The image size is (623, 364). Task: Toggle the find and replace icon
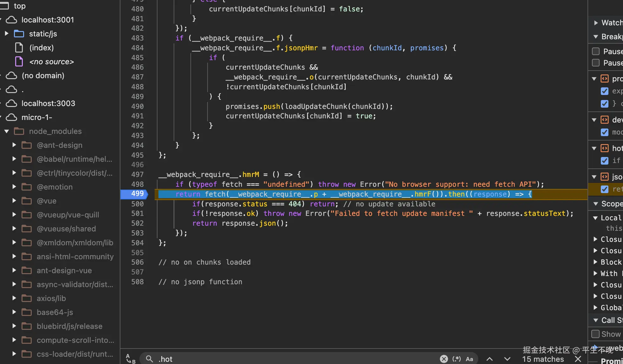coord(130,359)
